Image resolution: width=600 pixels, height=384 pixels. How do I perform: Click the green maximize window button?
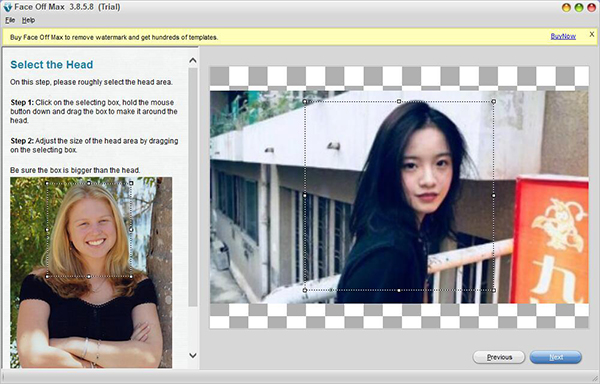pyautogui.click(x=579, y=7)
